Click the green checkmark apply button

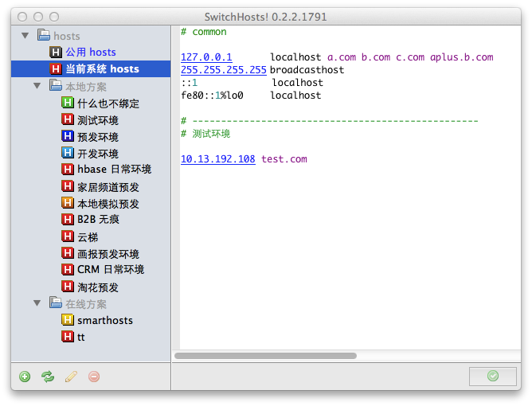(493, 376)
